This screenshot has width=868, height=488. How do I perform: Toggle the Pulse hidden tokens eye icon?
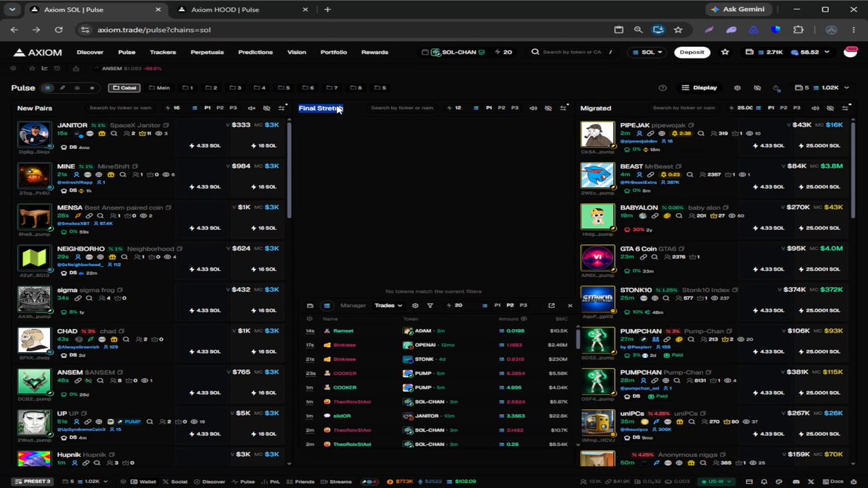tap(757, 87)
